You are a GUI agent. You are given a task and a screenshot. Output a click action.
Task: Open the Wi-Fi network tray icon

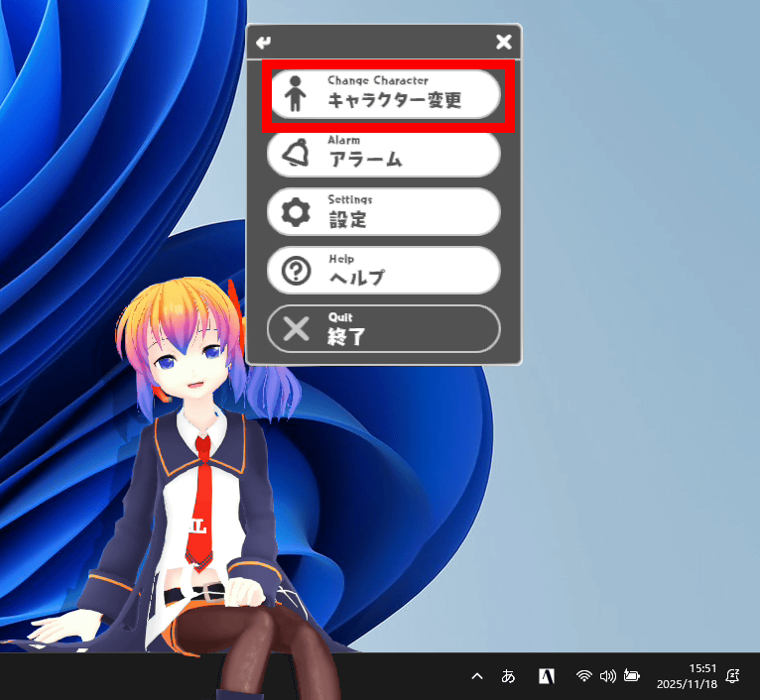pos(584,676)
